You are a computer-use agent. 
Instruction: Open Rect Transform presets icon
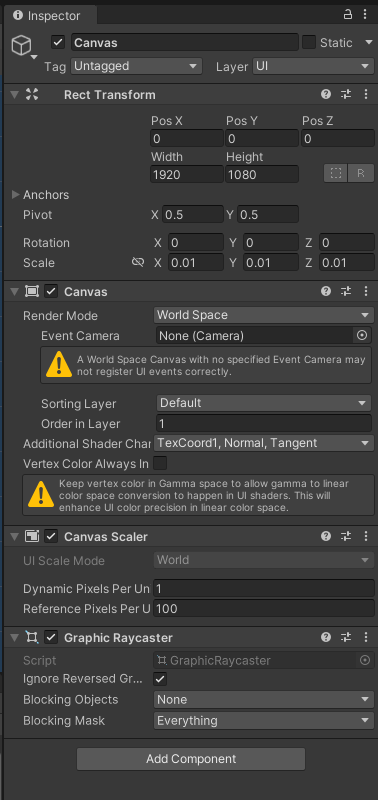click(346, 94)
